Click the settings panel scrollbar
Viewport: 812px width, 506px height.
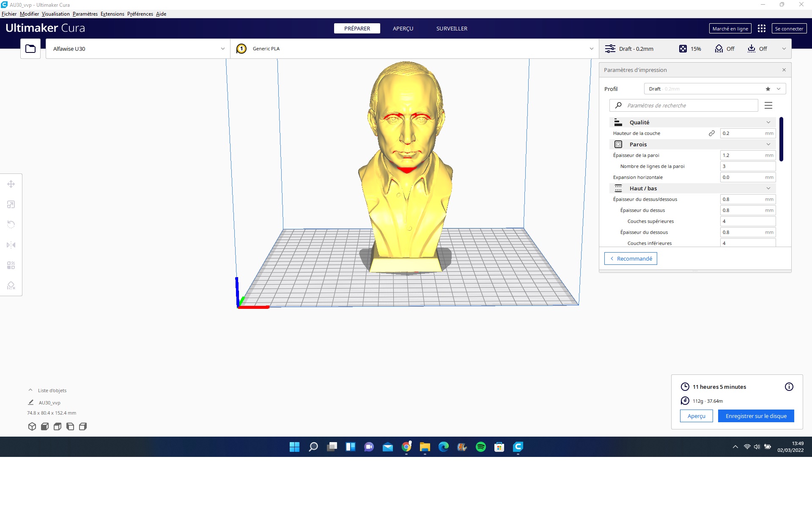coord(781,140)
